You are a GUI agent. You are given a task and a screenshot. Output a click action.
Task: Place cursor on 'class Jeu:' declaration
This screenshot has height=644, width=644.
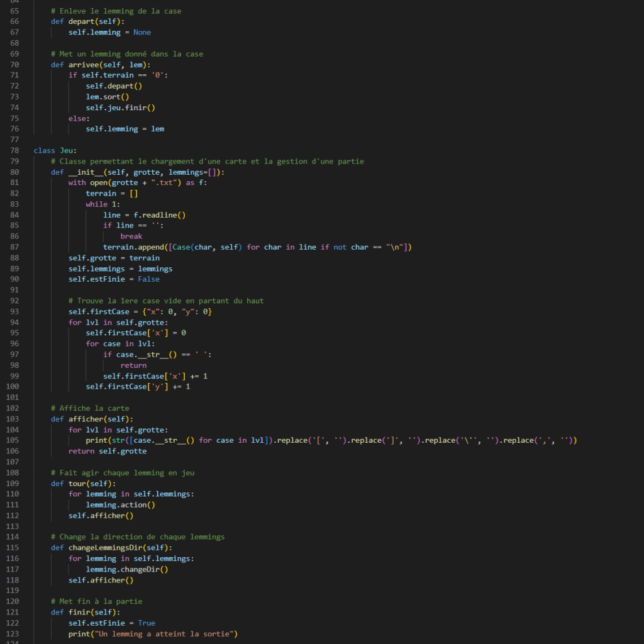[55, 150]
